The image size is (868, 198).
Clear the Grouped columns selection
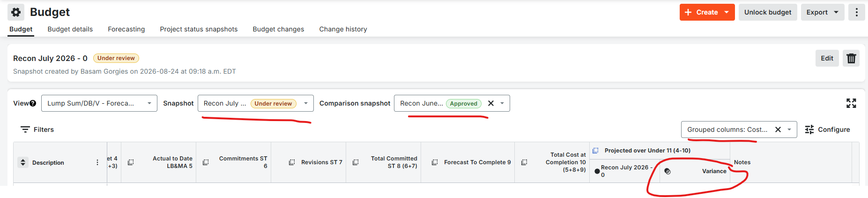coord(778,129)
